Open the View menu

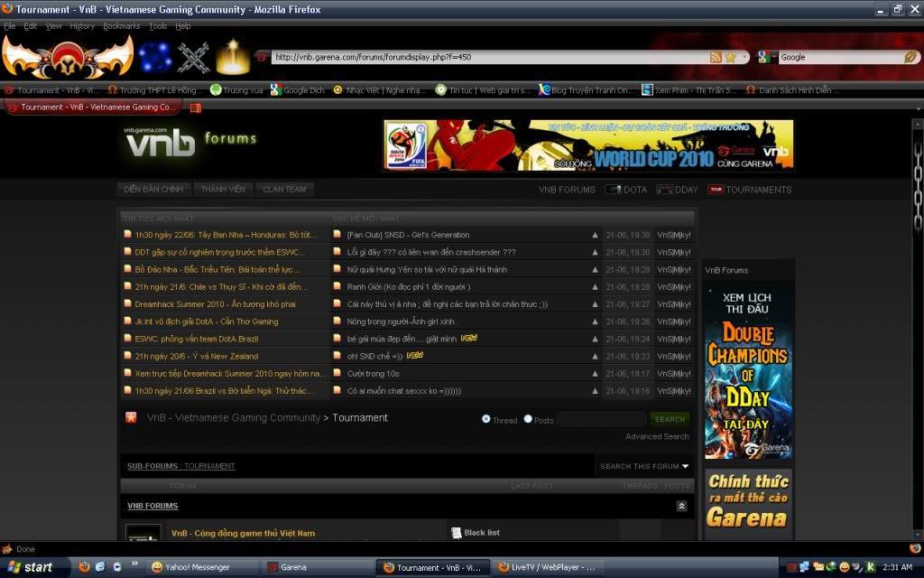tap(53, 26)
